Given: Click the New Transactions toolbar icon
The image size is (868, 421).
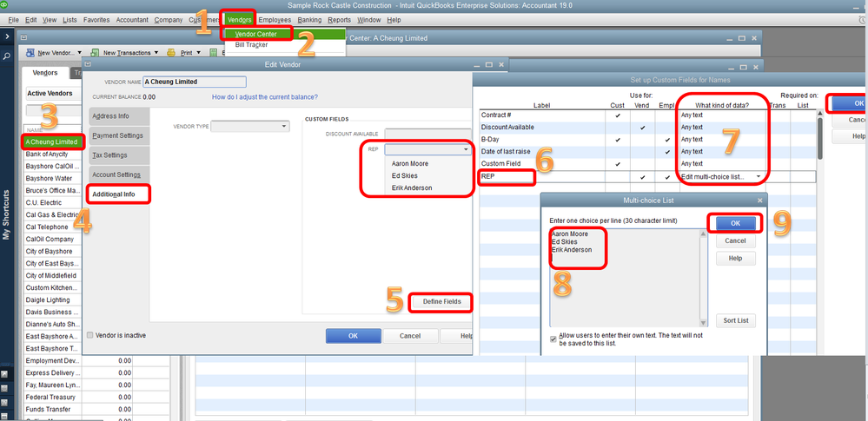Looking at the screenshot, I should click(x=95, y=53).
